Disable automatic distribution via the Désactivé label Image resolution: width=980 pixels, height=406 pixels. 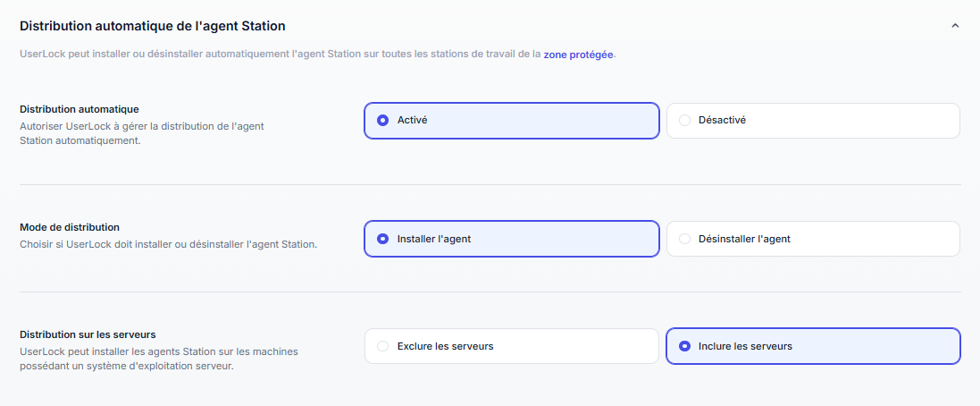[722, 120]
